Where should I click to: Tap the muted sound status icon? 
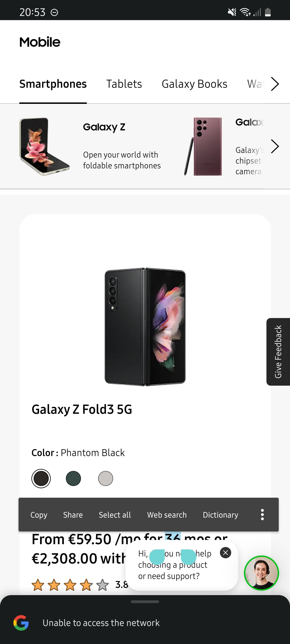click(x=232, y=12)
